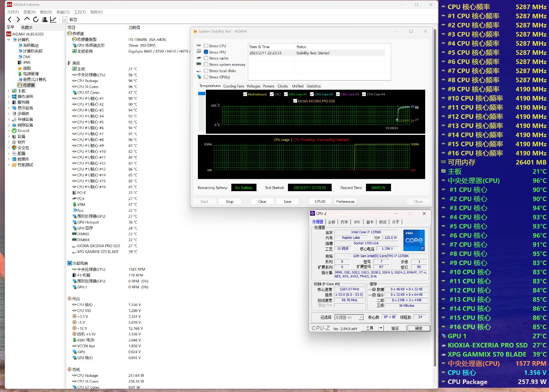Uncheck the Motherboard temperature checkbox
Viewport: 549px width, 392px height.
[x=245, y=94]
